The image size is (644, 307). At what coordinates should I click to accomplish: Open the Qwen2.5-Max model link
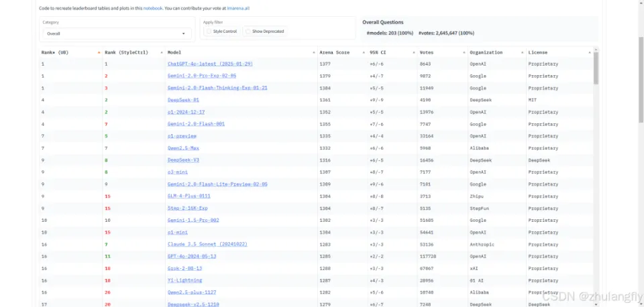[183, 147]
